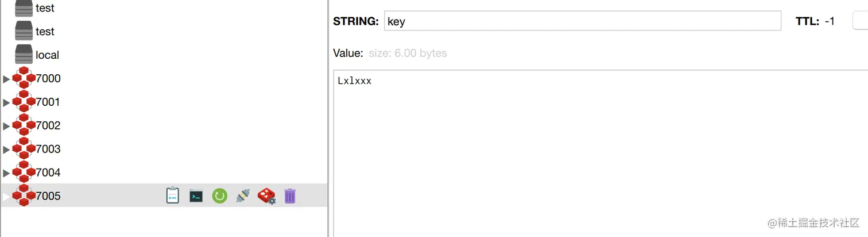868x237 pixels.
Task: Expand the 7004 cluster node
Action: coord(6,174)
